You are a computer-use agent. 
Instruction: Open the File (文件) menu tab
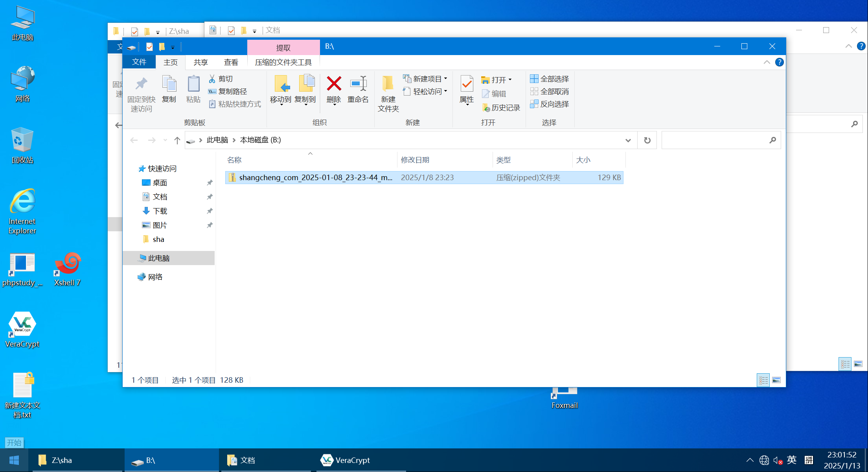click(x=139, y=62)
